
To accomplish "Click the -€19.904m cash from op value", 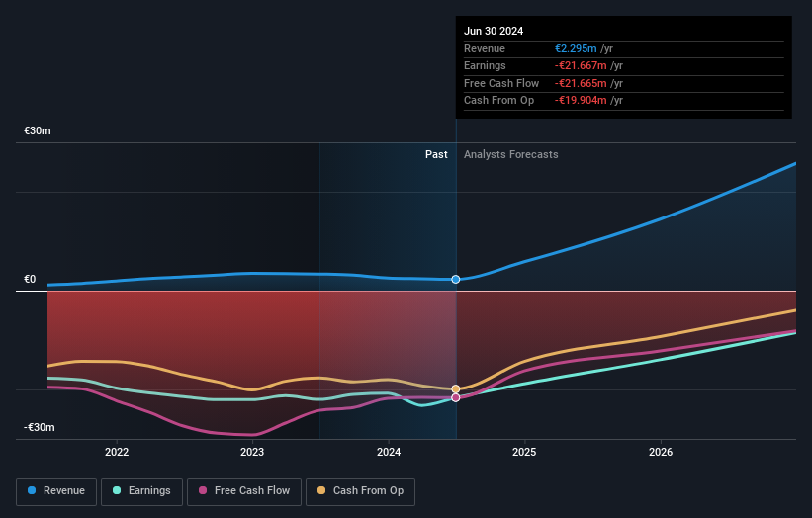I will click(x=581, y=101).
